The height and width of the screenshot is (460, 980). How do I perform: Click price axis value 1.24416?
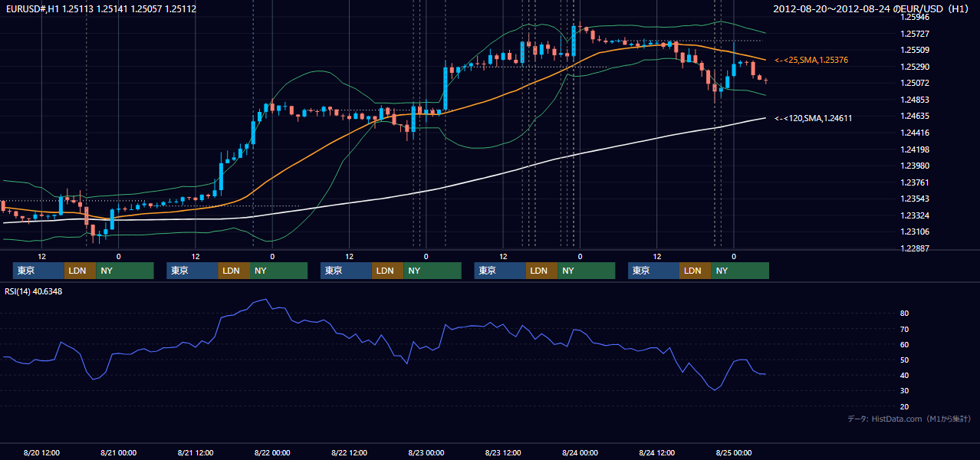click(x=916, y=133)
